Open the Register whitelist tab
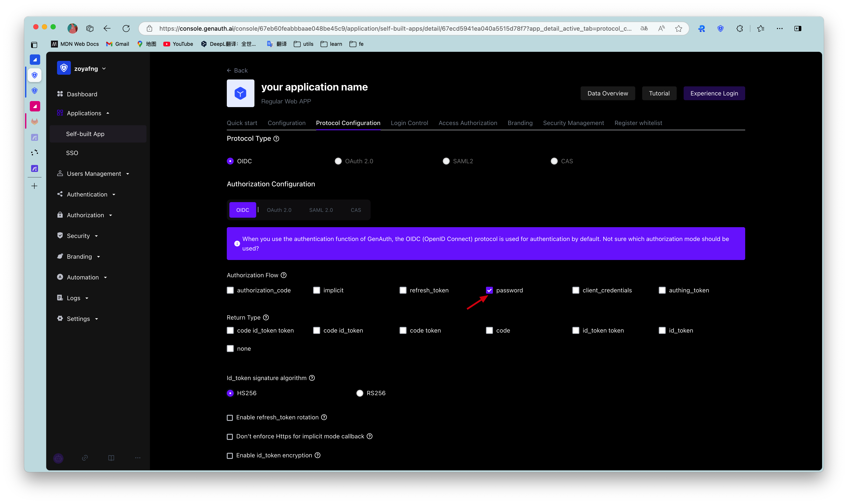The width and height of the screenshot is (848, 504). pyautogui.click(x=638, y=123)
